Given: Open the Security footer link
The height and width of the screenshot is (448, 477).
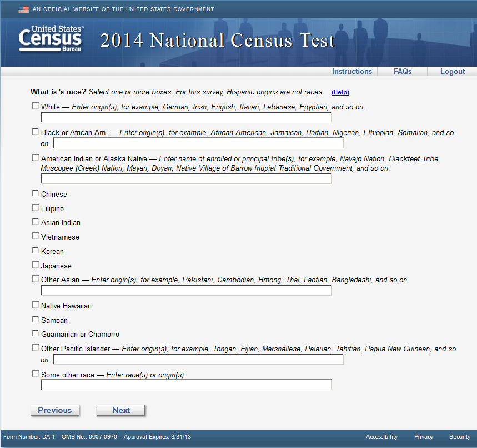Looking at the screenshot, I should (x=460, y=437).
